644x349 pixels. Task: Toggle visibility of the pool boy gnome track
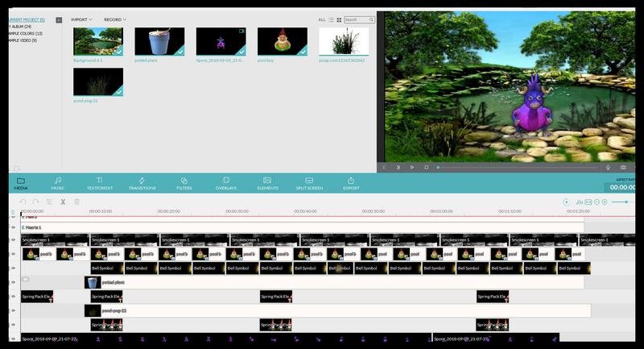tap(13, 254)
